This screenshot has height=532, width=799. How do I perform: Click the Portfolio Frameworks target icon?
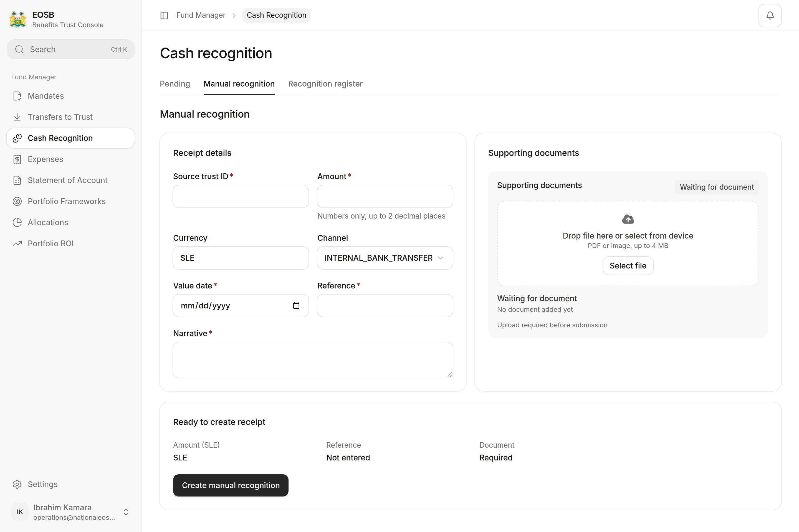pos(17,201)
